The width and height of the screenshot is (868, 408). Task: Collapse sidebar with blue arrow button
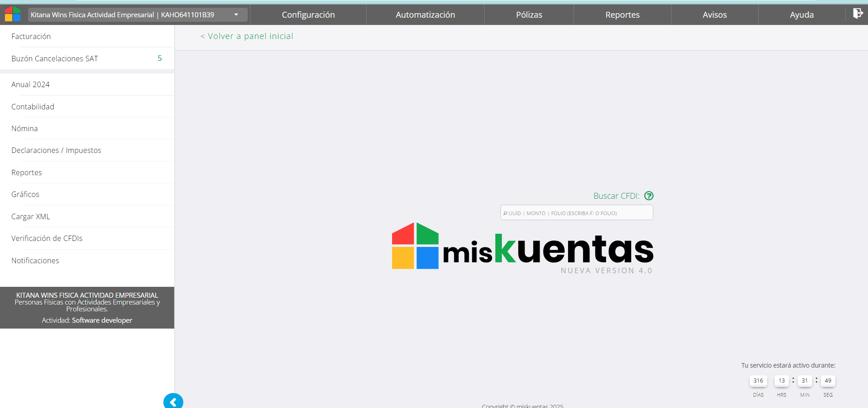pyautogui.click(x=173, y=402)
